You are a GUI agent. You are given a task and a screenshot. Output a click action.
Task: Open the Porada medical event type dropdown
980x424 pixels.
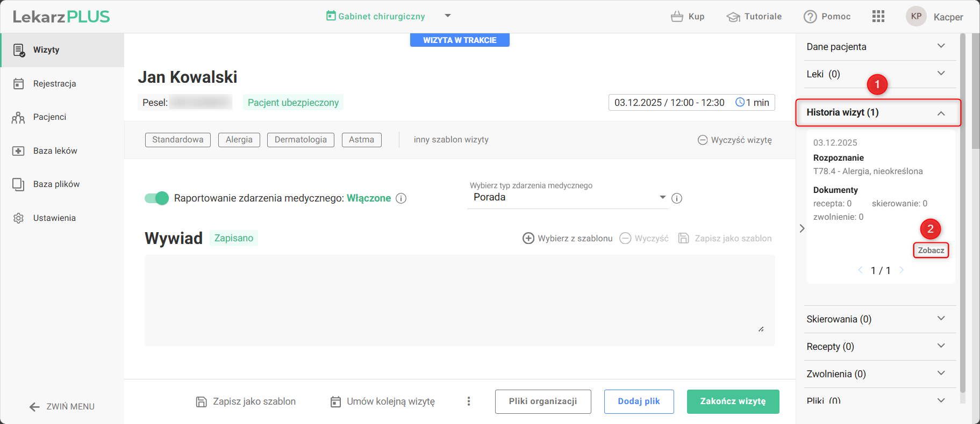tap(567, 197)
